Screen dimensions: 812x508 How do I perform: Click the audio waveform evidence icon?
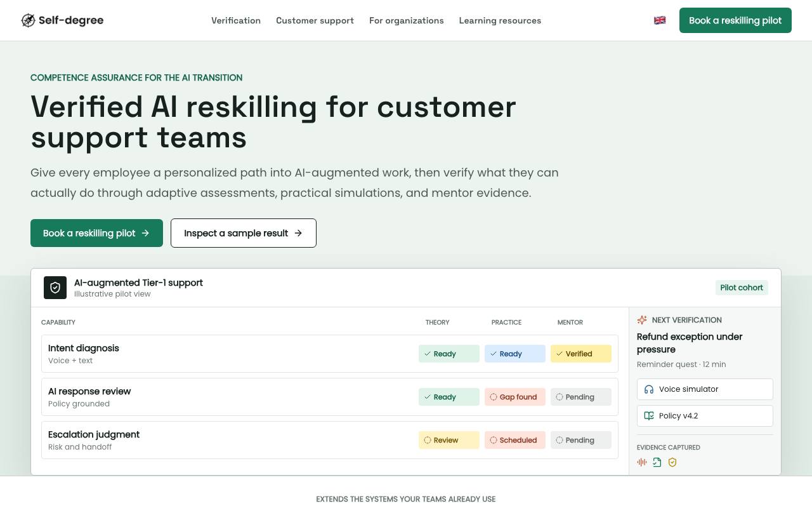click(642, 462)
